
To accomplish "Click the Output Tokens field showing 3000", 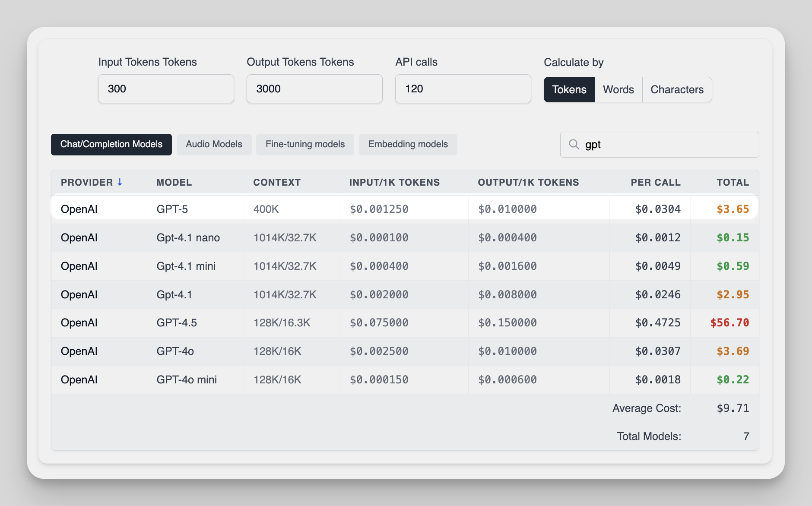I will pos(314,89).
